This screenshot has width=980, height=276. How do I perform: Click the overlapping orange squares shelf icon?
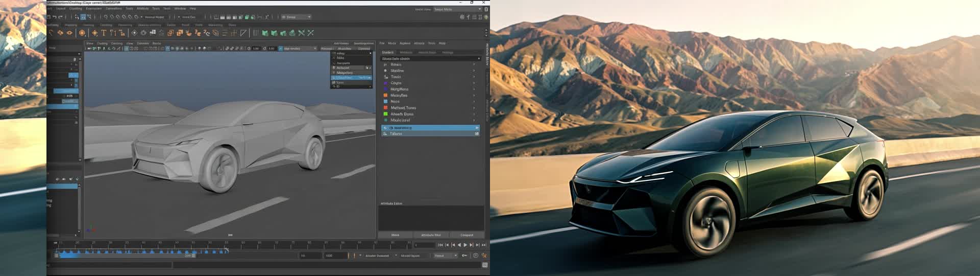[180, 33]
